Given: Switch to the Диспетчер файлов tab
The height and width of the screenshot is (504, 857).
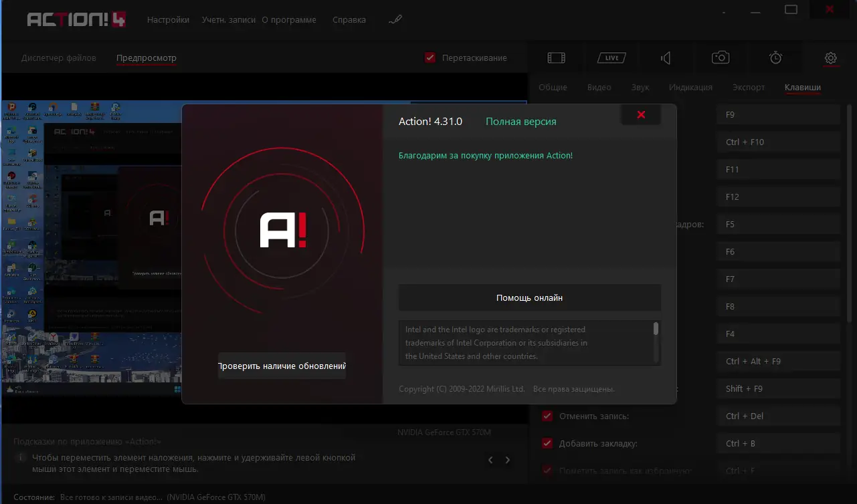Looking at the screenshot, I should click(59, 58).
